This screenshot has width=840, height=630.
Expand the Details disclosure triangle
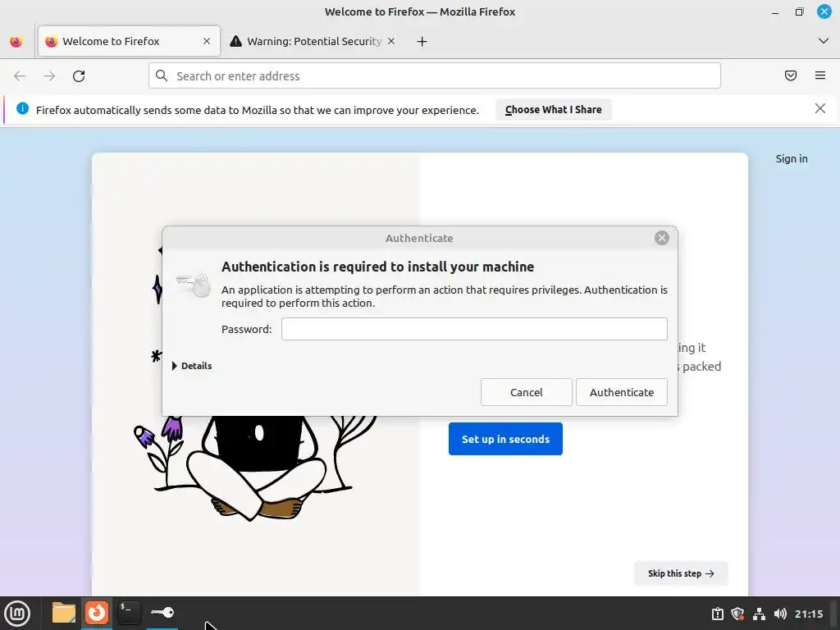tap(175, 366)
